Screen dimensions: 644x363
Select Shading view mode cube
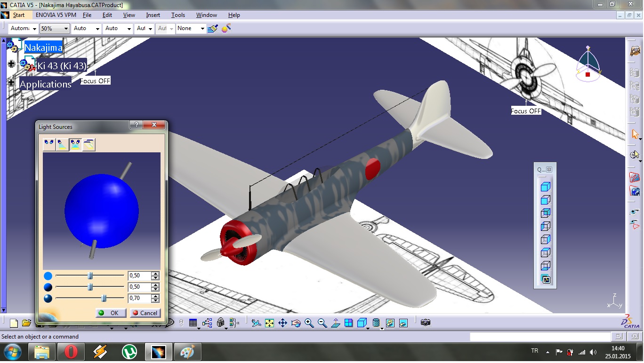[546, 187]
